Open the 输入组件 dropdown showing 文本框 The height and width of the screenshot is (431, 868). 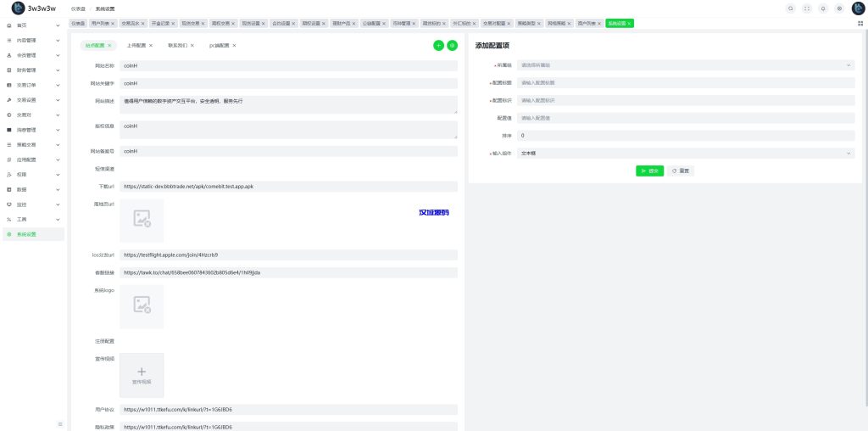click(685, 154)
